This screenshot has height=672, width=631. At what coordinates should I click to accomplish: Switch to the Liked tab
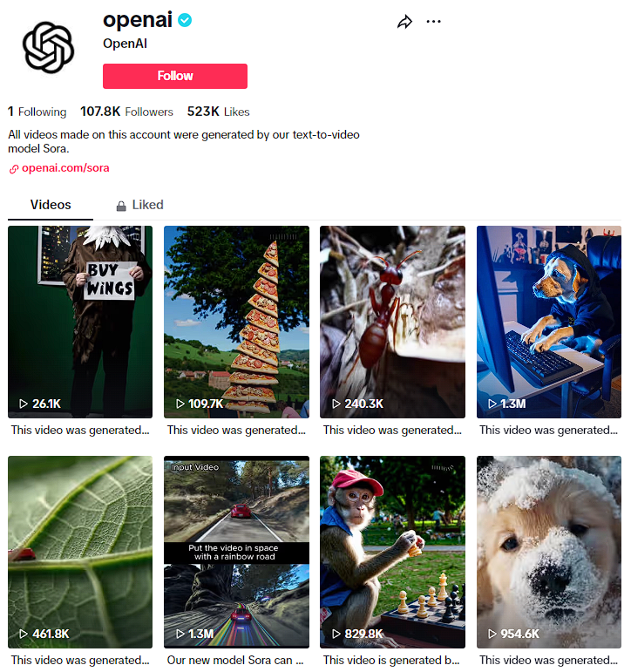coord(139,205)
